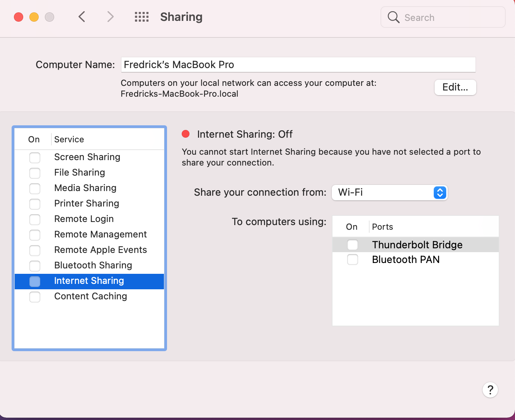Click the Edit... button

tap(455, 87)
